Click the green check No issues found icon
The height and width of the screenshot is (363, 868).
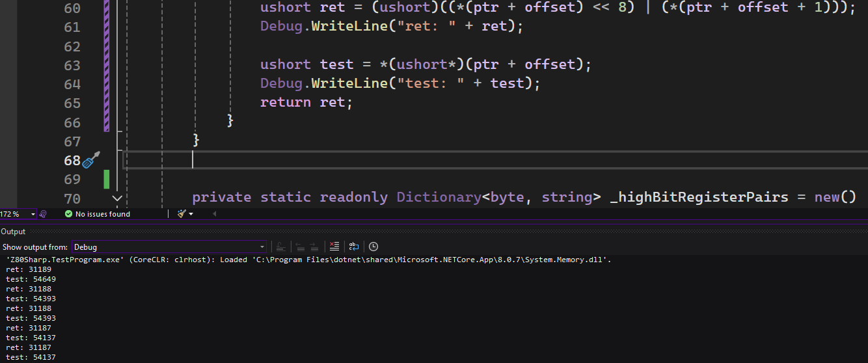pyautogui.click(x=68, y=214)
